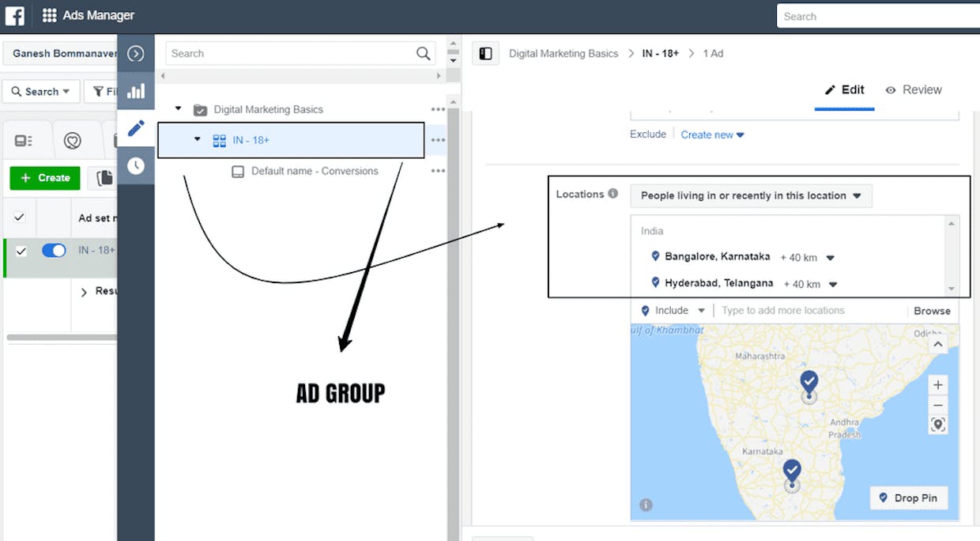Open the charts view bar icon
The image size is (980, 541).
click(136, 91)
